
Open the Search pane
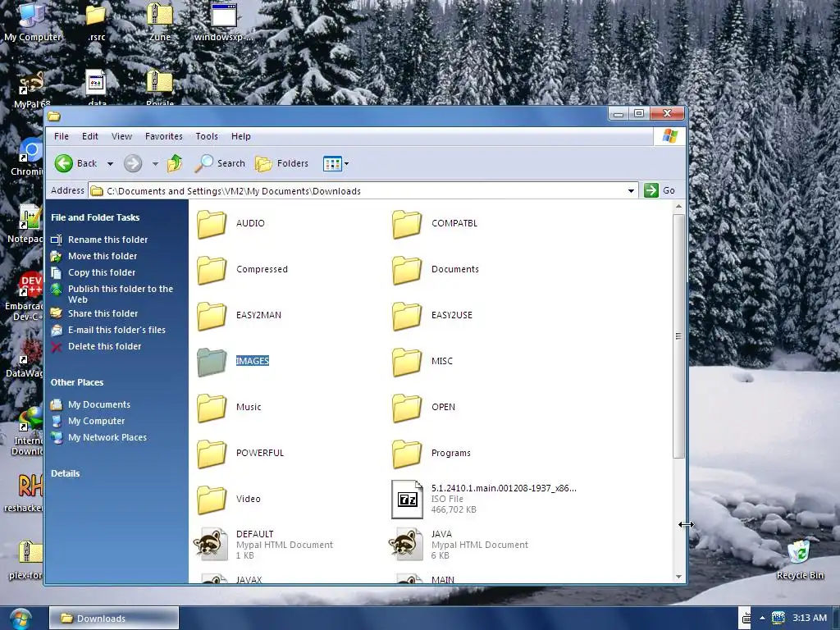click(220, 163)
